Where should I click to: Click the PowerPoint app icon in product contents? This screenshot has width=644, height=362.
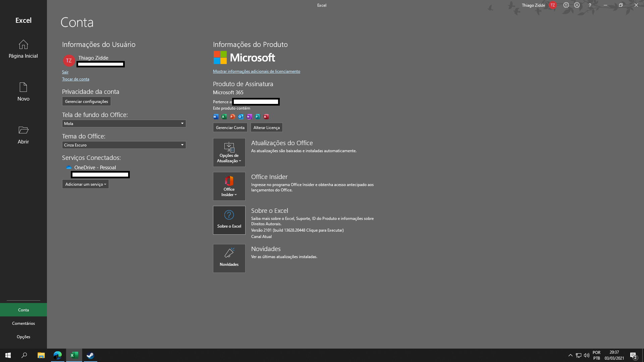tap(232, 117)
